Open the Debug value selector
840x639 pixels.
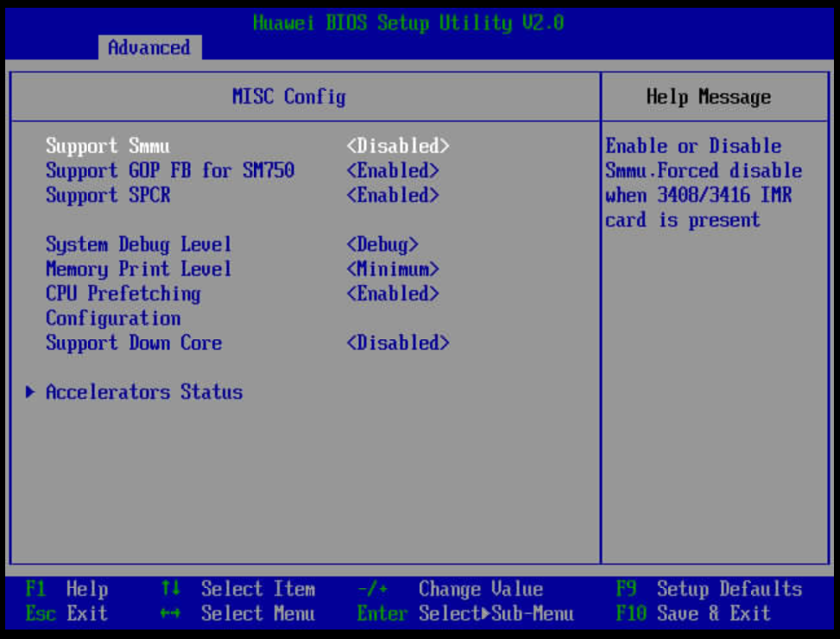(382, 244)
